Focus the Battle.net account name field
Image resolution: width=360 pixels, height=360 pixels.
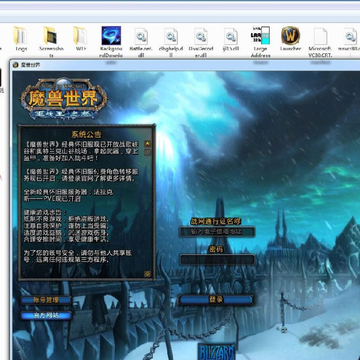(x=217, y=231)
